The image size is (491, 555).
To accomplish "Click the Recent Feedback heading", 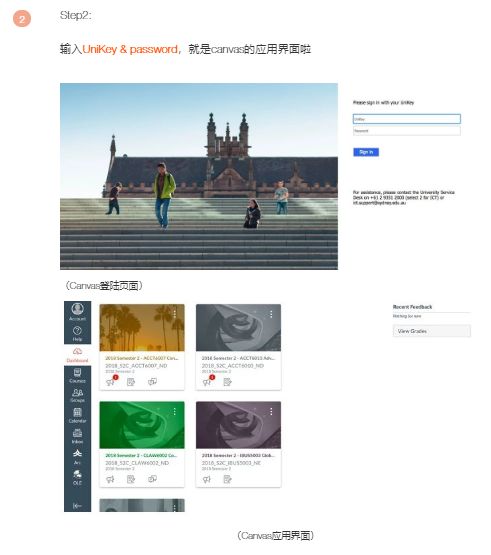I will 412,307.
